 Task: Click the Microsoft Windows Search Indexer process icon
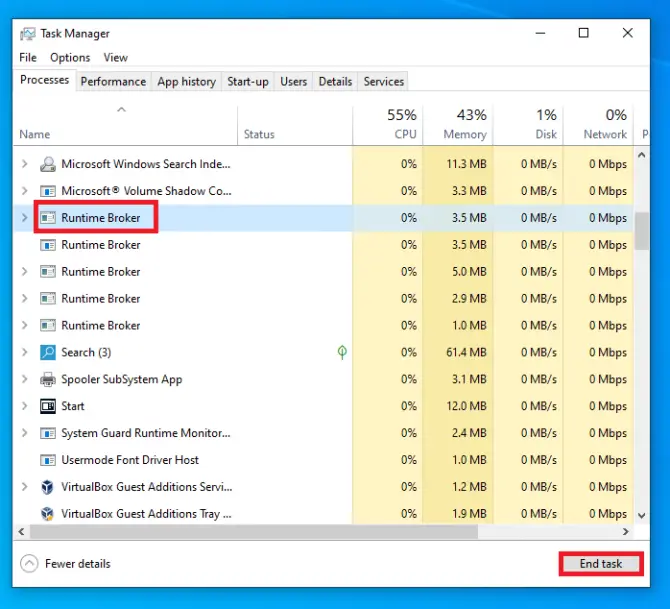click(x=47, y=164)
